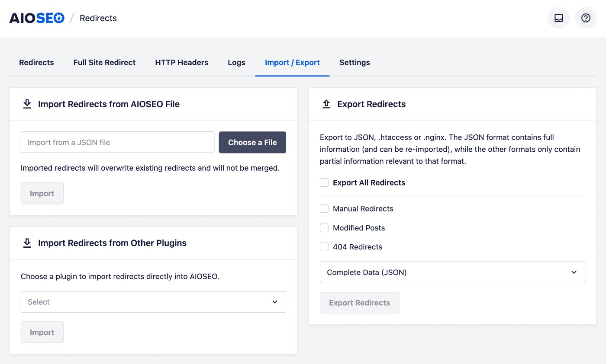Open the plugin Select dropdown

[x=153, y=302]
